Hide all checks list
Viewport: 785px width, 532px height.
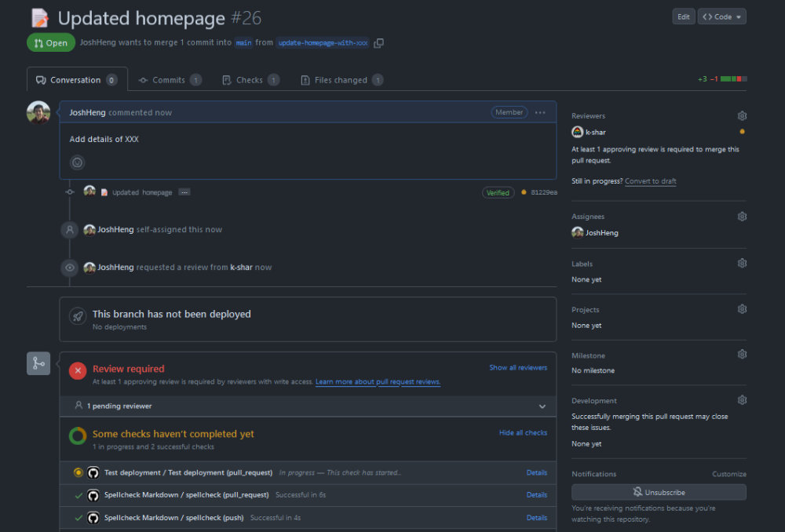pos(523,432)
